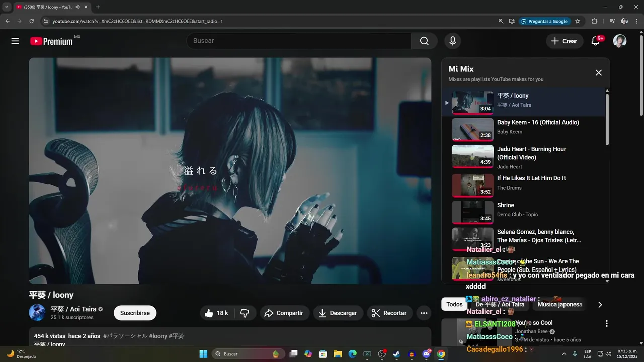The image size is (644, 362).
Task: Select 平葵 / loony current playlist item
Action: point(523,103)
